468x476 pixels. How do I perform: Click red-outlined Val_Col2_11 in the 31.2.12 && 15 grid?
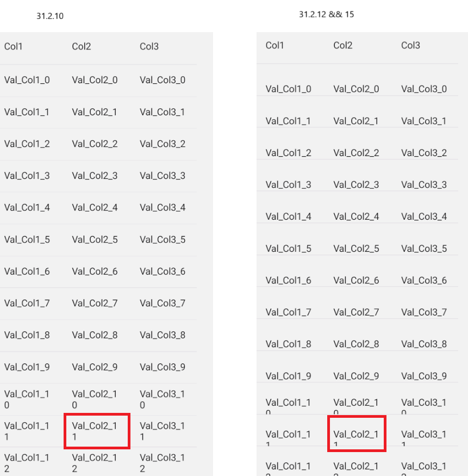tap(357, 434)
